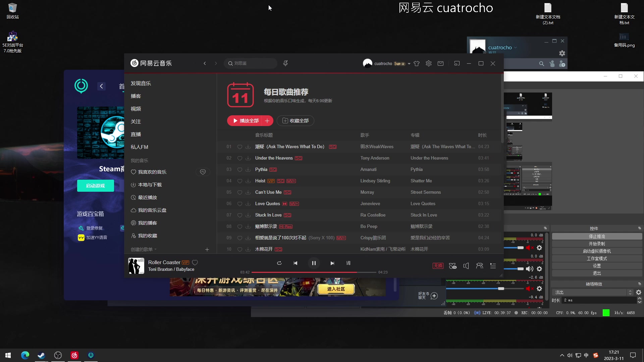
Task: Show lyrics with the 词 icon
Action: [348, 263]
